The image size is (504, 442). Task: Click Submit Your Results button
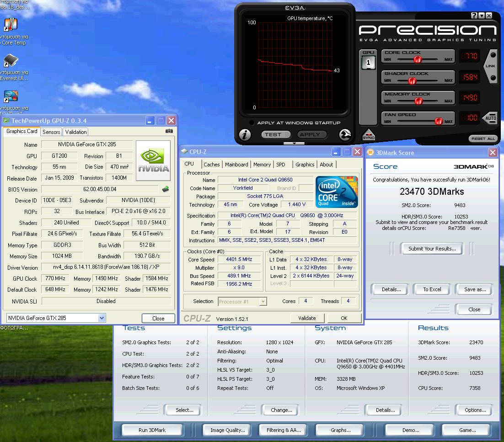(432, 249)
